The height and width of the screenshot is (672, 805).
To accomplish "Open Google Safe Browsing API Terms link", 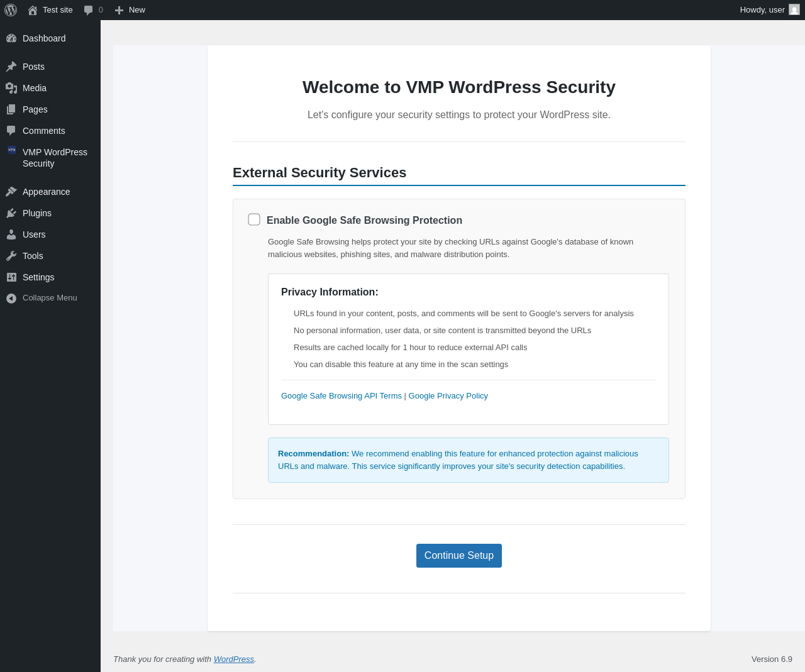I will coord(341,395).
